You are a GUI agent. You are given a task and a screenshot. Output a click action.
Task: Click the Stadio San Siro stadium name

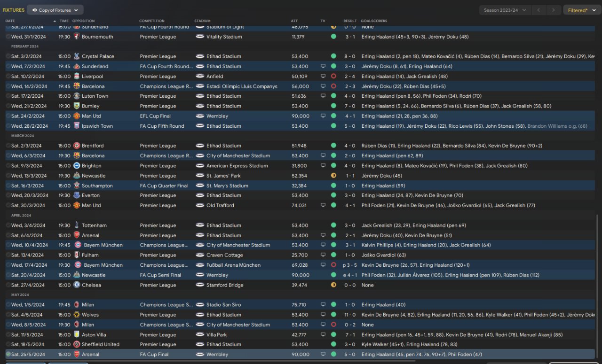click(223, 305)
